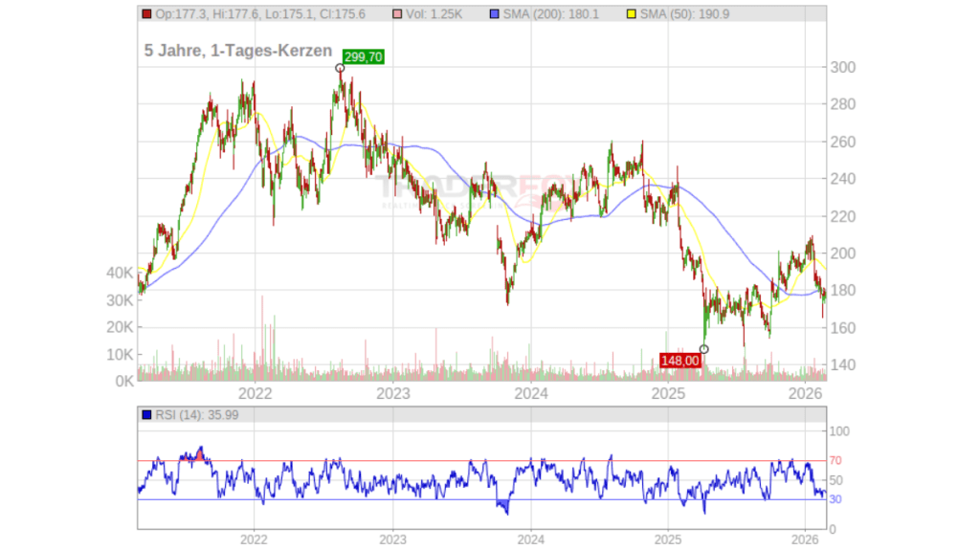Select 2022 on the price chart time axis
The width and height of the screenshot is (980, 550).
pyautogui.click(x=255, y=393)
